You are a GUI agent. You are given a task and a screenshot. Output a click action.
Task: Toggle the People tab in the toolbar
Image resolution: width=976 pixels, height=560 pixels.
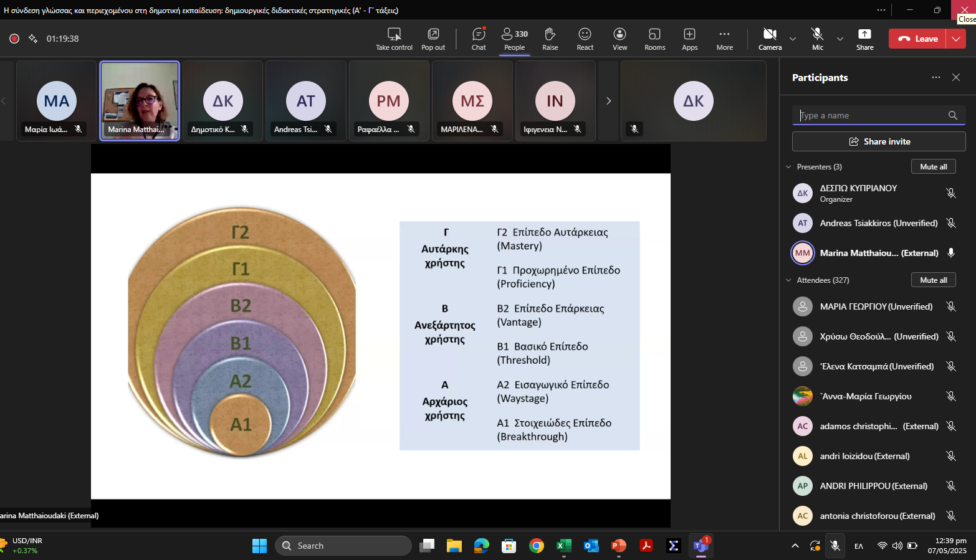click(514, 39)
